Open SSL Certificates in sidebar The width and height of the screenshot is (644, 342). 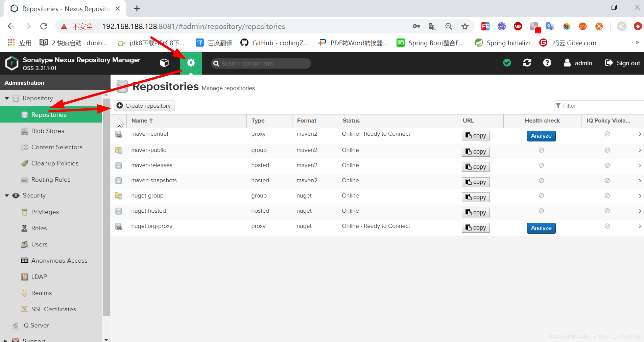pos(51,309)
